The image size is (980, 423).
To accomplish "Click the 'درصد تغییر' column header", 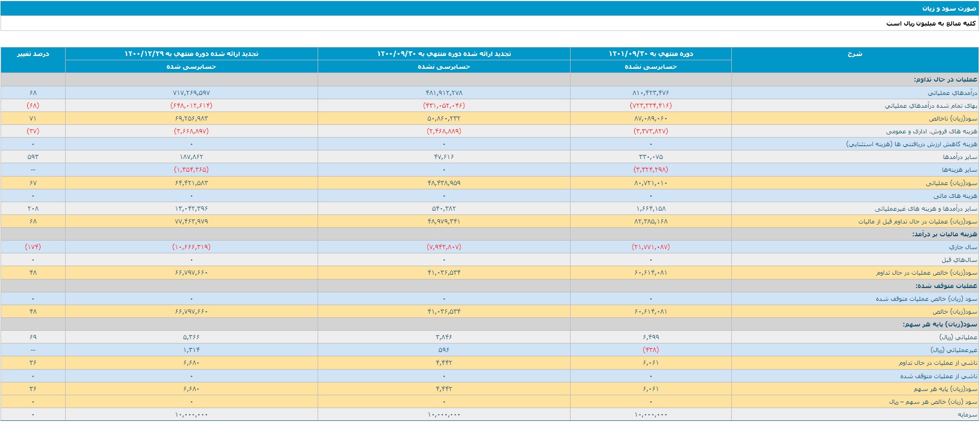I will click(33, 54).
